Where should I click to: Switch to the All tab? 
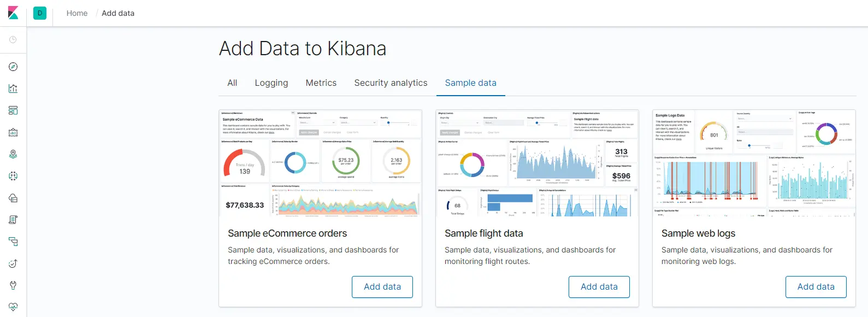[232, 83]
